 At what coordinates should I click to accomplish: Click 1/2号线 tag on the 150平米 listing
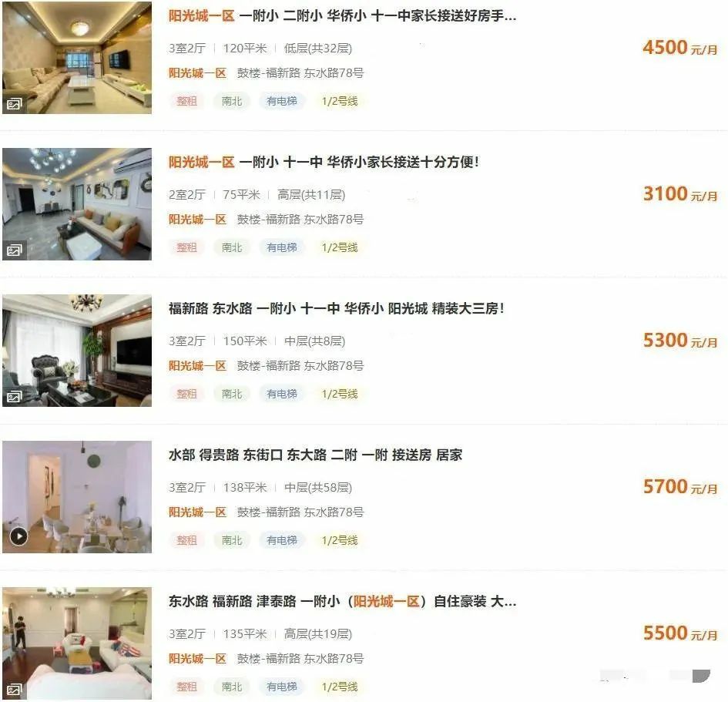coord(340,394)
